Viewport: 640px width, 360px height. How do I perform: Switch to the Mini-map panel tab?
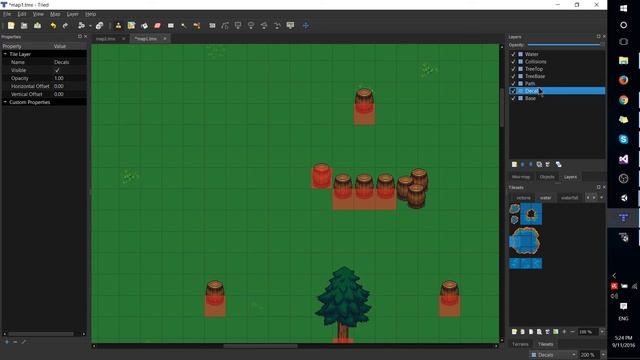pyautogui.click(x=521, y=177)
